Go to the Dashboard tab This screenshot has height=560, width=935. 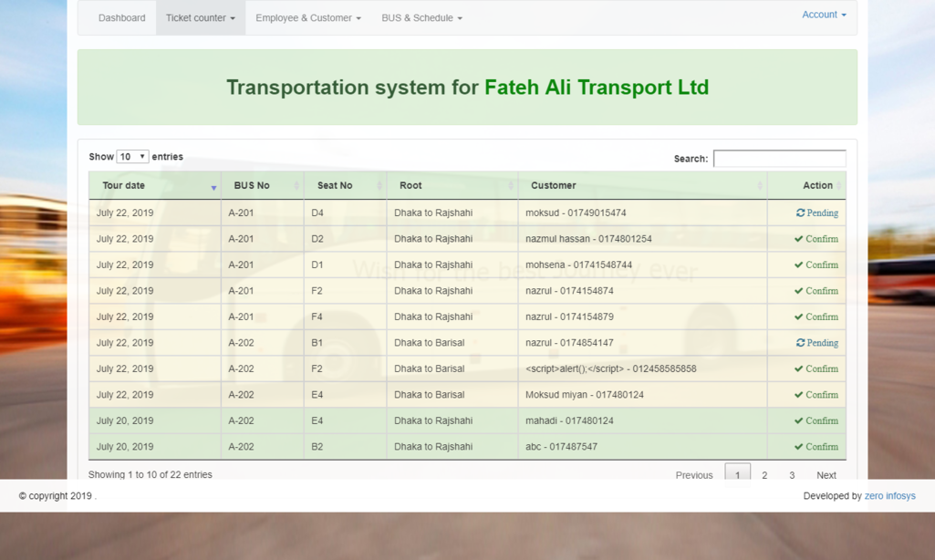coord(121,18)
